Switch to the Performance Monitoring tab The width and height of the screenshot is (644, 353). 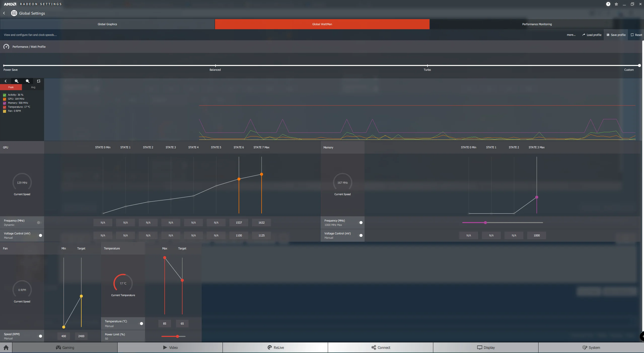537,24
